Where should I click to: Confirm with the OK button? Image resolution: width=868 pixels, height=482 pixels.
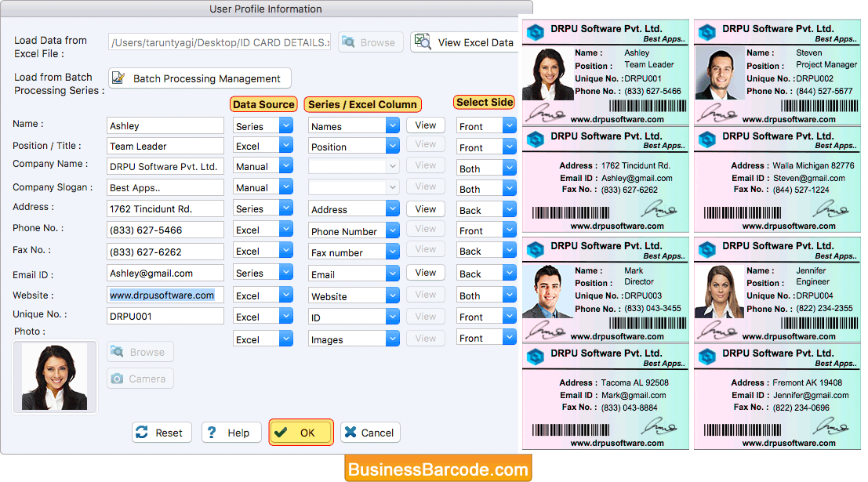tap(301, 432)
